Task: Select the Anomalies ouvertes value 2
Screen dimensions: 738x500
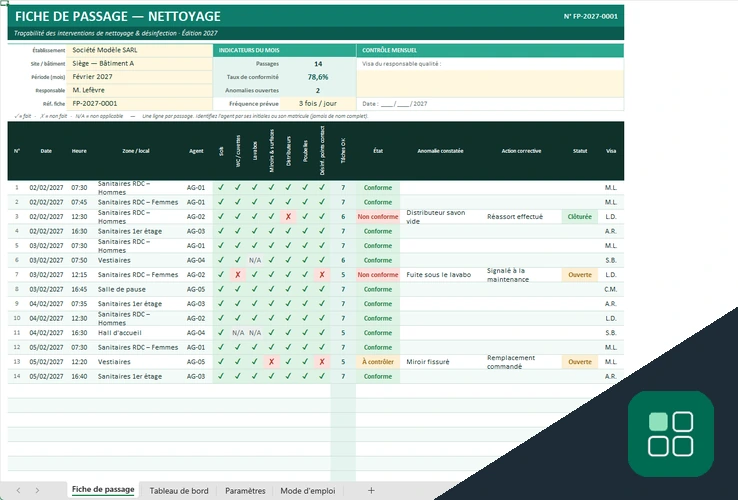Action: pyautogui.click(x=318, y=90)
